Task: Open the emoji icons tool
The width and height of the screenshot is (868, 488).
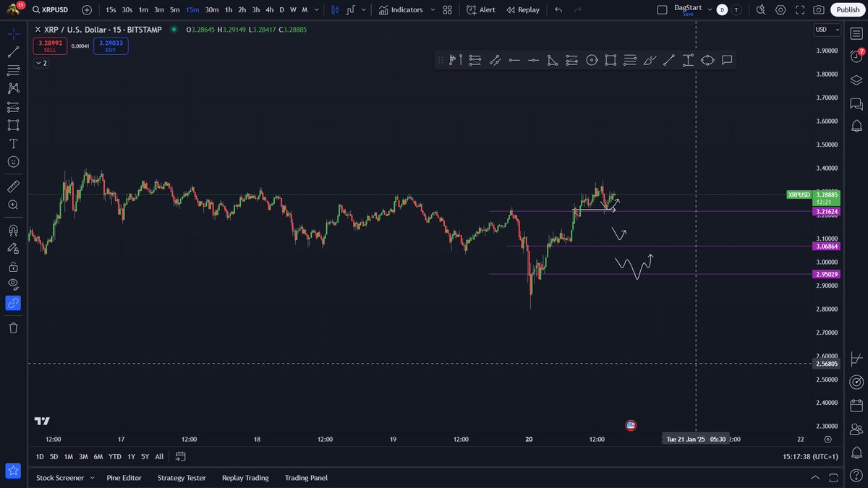Action: (x=13, y=162)
